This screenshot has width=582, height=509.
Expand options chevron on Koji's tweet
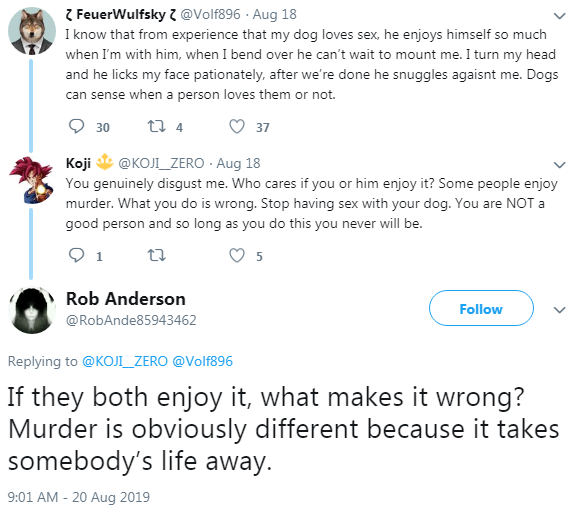click(559, 164)
